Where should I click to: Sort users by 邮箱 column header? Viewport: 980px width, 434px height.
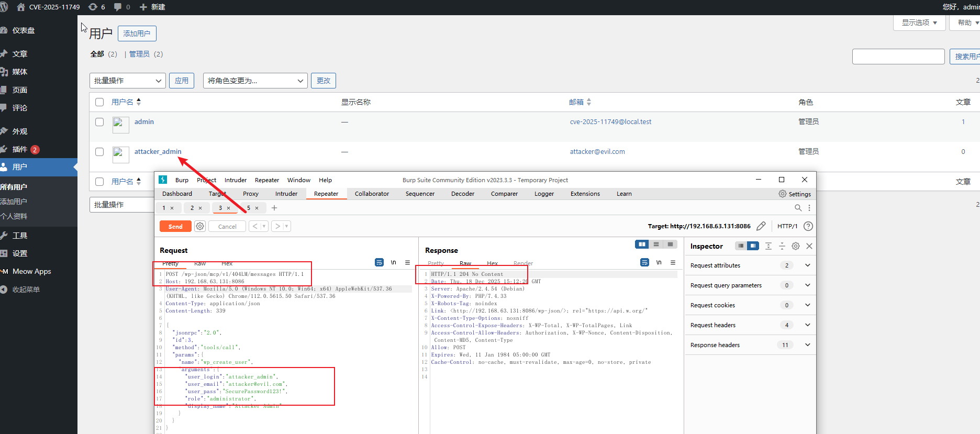click(x=580, y=102)
